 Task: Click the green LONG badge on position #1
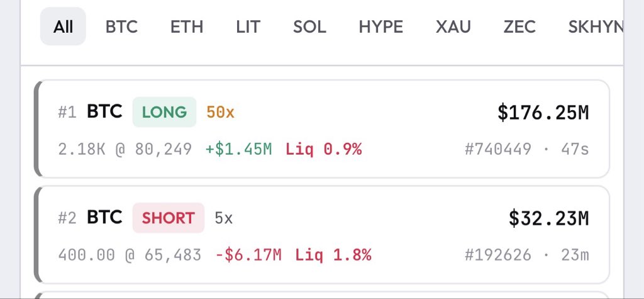pos(164,112)
